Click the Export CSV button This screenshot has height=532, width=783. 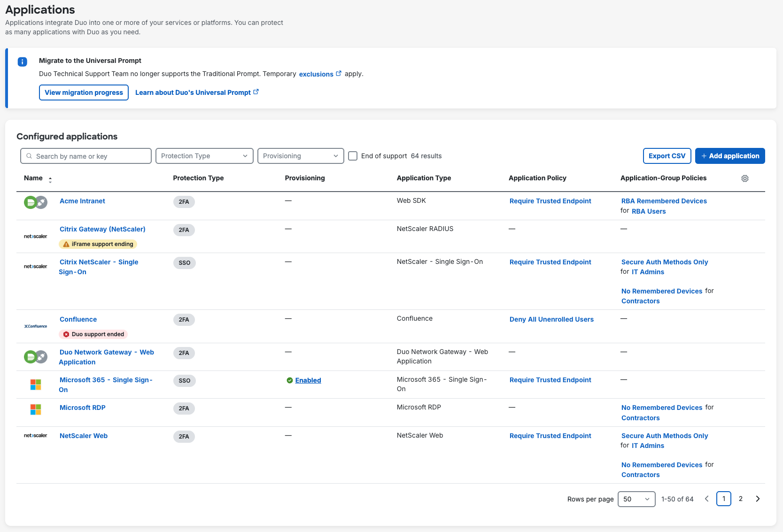click(667, 156)
